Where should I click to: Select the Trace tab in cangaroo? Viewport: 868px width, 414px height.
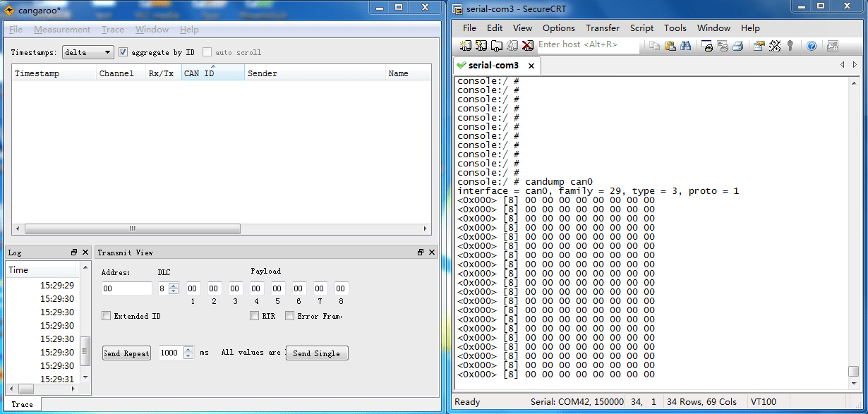(22, 404)
